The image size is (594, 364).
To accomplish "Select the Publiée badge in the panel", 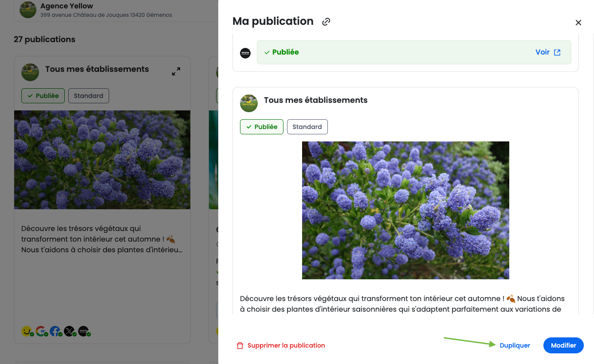I will [x=261, y=127].
